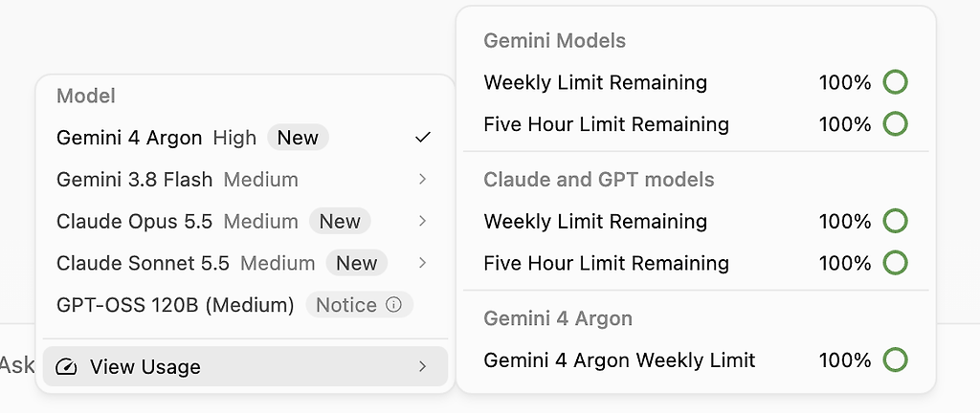The height and width of the screenshot is (413, 980).
Task: Click the New badge on Gemini 4 Argon
Action: (299, 138)
